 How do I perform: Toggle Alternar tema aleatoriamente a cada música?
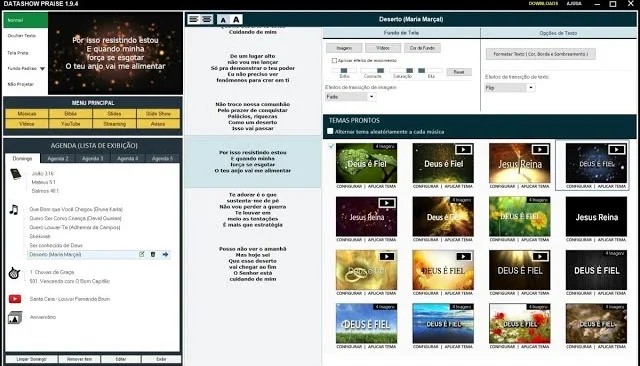(x=330, y=131)
